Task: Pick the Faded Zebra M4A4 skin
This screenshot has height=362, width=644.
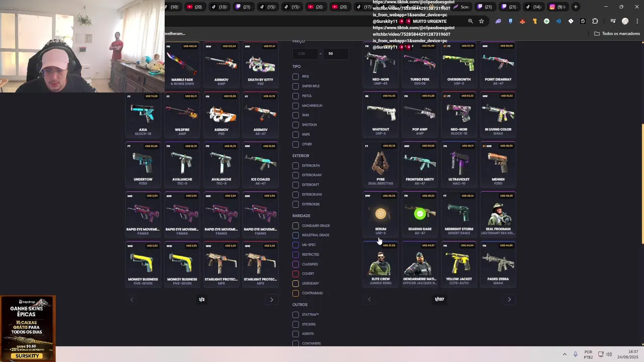Action: click(498, 264)
